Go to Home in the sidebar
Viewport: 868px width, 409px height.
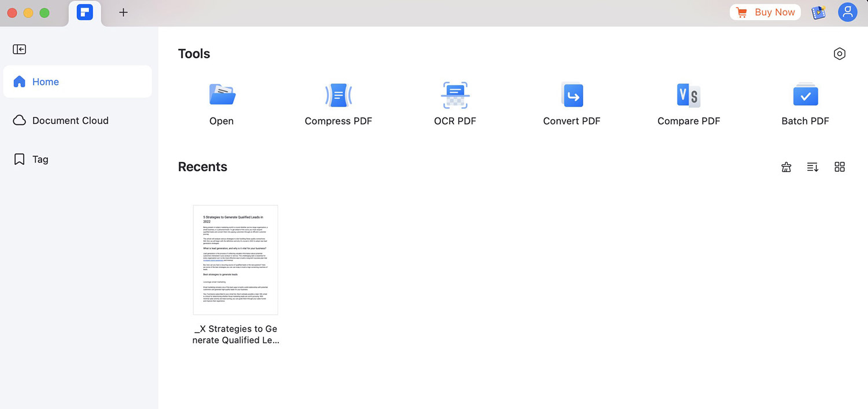point(78,82)
